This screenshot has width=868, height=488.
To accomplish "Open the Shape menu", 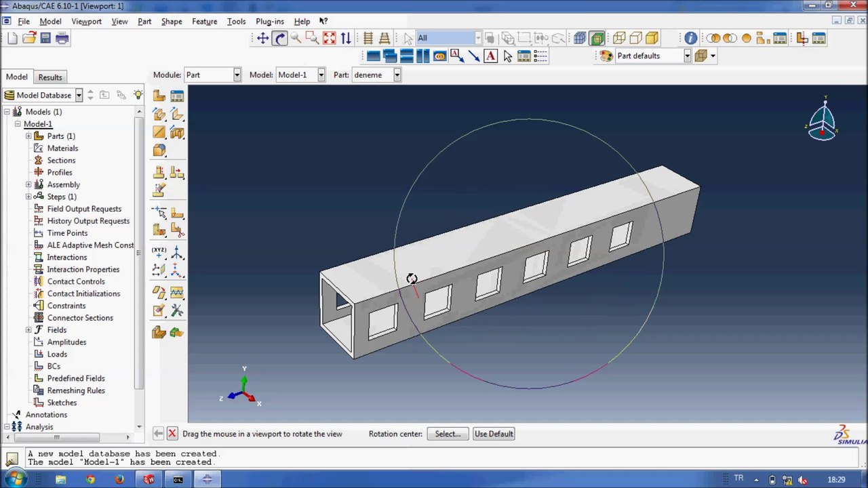I will pyautogui.click(x=172, y=22).
